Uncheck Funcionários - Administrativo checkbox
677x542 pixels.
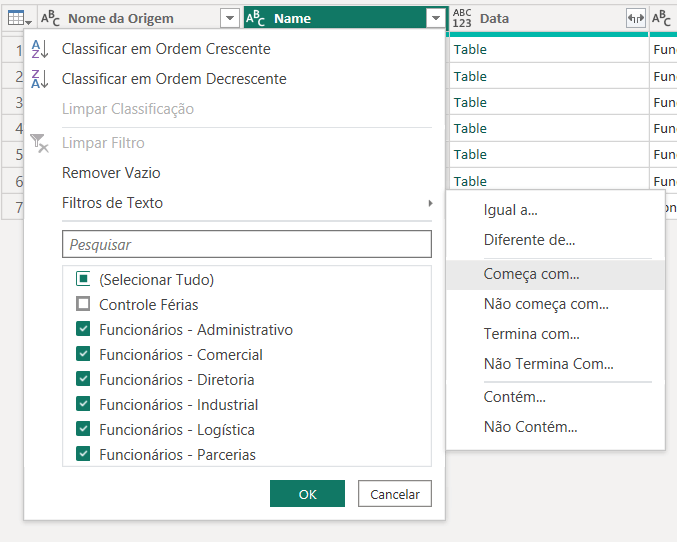(83, 329)
